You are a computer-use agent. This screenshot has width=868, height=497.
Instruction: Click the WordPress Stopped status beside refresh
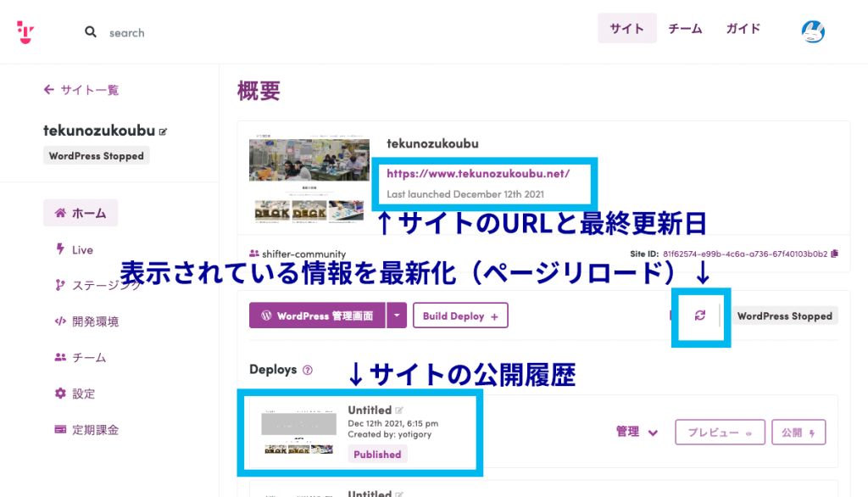784,316
